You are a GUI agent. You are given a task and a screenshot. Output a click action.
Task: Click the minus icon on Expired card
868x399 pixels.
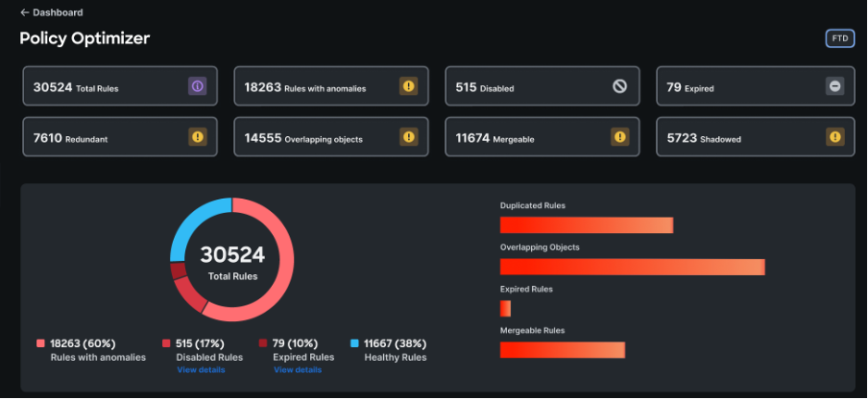coord(834,86)
